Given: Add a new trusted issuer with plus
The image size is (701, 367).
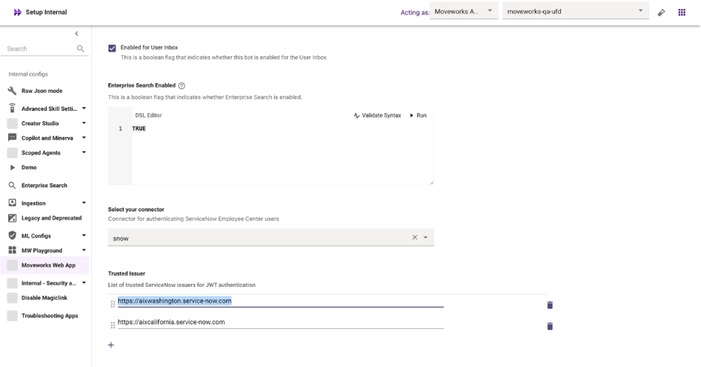Looking at the screenshot, I should (111, 345).
